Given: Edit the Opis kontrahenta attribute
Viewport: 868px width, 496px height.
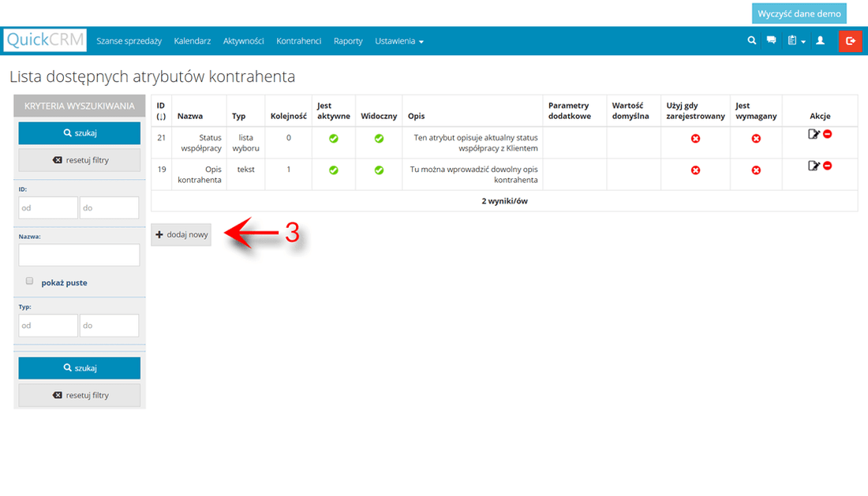Looking at the screenshot, I should point(814,166).
